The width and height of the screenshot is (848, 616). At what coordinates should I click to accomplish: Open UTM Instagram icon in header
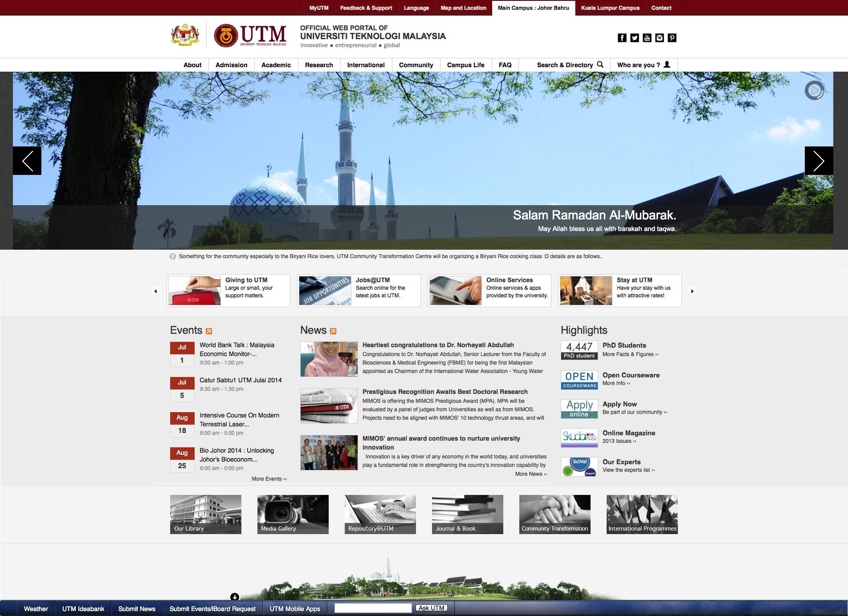point(660,38)
